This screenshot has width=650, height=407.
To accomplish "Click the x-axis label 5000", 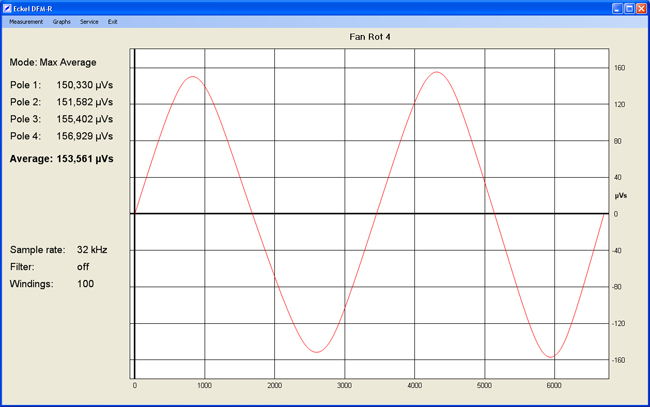I will click(484, 385).
